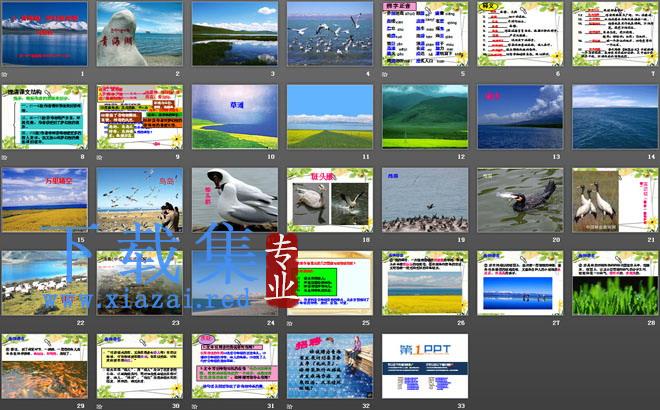
Task: Select slide 15 with yellow rapeseed field
Action: [x=45, y=200]
